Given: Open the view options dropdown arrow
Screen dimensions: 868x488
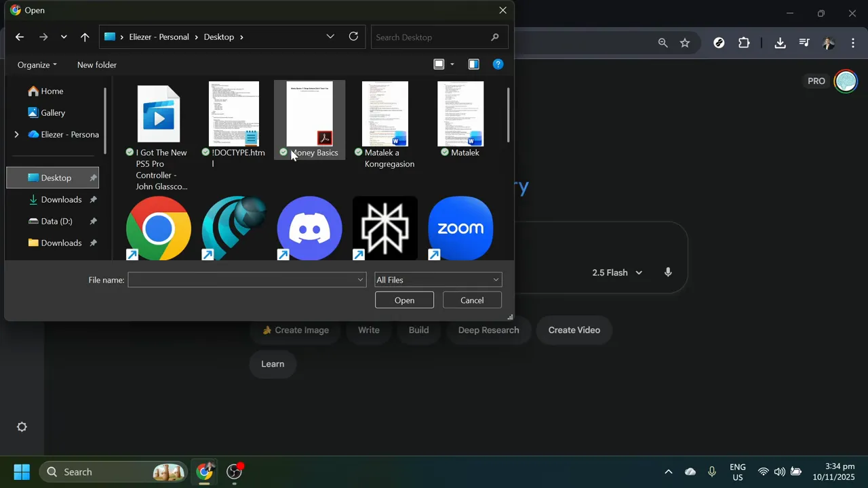Looking at the screenshot, I should [452, 65].
